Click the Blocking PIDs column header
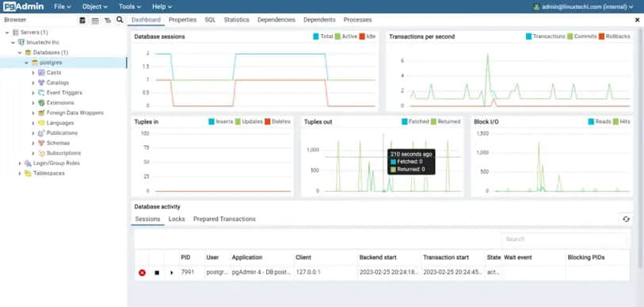The image size is (644, 307). 597,258
